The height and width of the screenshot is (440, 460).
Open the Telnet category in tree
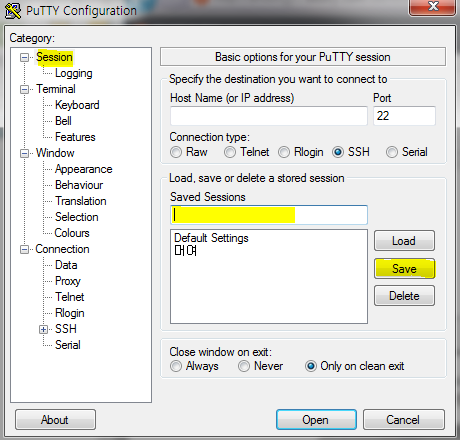click(x=70, y=297)
